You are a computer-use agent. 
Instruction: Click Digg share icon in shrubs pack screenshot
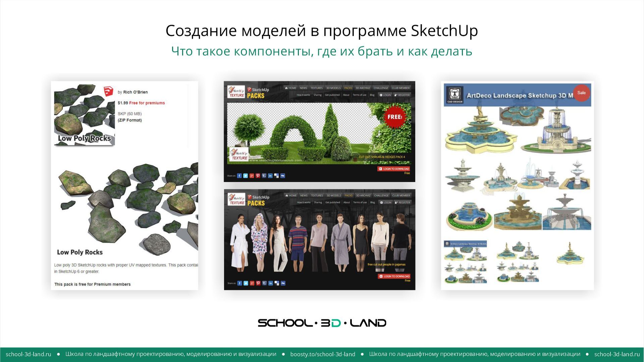[283, 176]
